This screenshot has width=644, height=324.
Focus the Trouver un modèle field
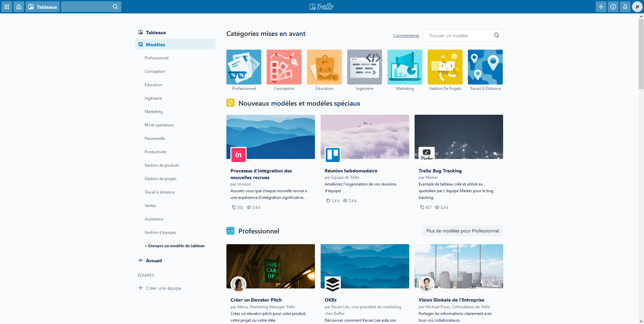point(463,35)
